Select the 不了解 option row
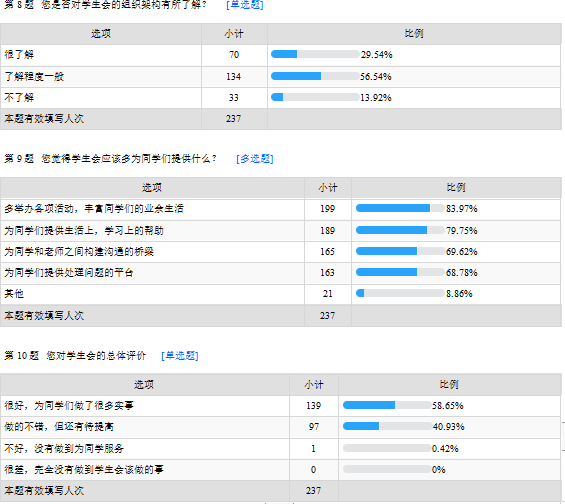The image size is (565, 504). (281, 98)
